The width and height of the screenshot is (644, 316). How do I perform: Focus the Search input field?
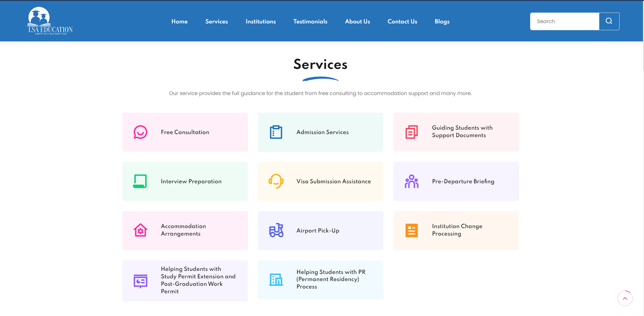[564, 21]
